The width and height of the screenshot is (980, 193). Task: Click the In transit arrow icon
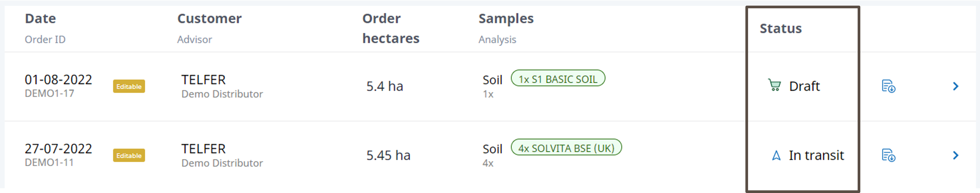click(x=776, y=155)
